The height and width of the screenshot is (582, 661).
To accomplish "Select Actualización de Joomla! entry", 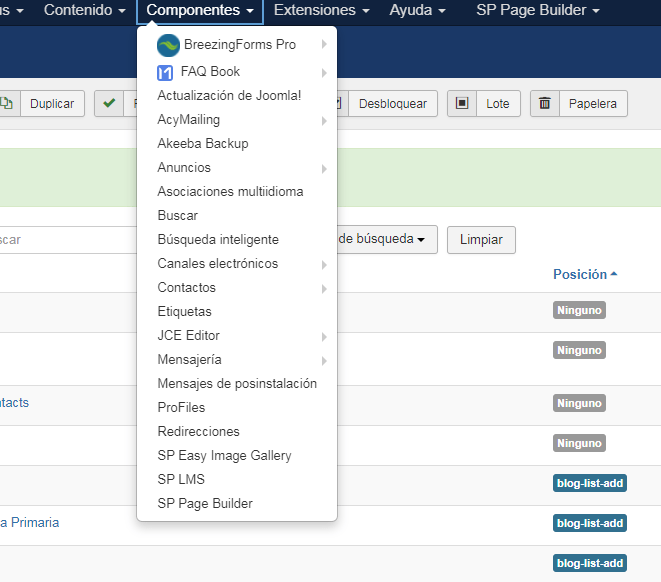I will [x=229, y=96].
